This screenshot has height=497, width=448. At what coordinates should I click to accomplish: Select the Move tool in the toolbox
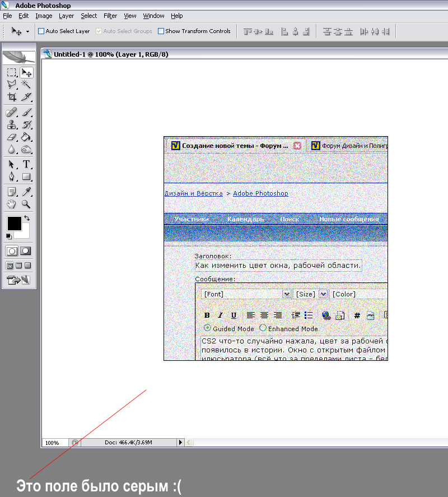point(26,73)
